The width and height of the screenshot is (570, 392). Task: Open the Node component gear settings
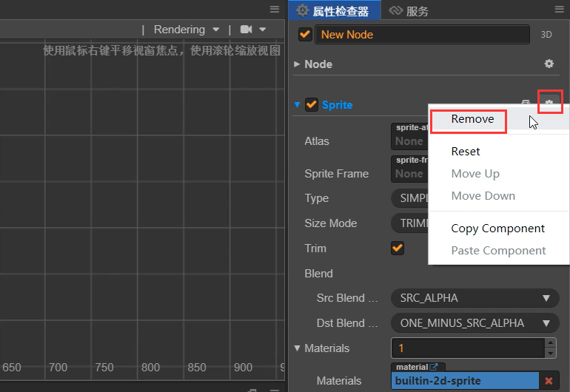point(549,64)
